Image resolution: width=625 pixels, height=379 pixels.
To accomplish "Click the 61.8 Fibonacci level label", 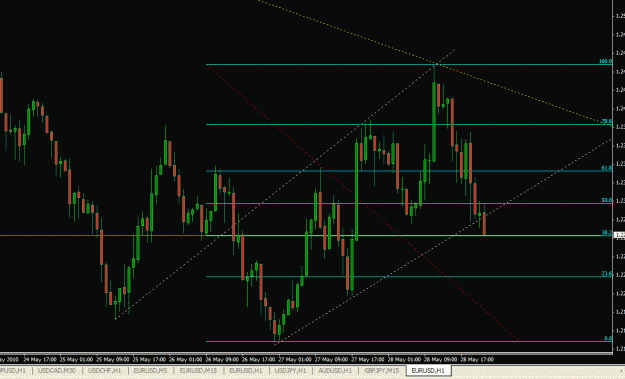I will (606, 168).
